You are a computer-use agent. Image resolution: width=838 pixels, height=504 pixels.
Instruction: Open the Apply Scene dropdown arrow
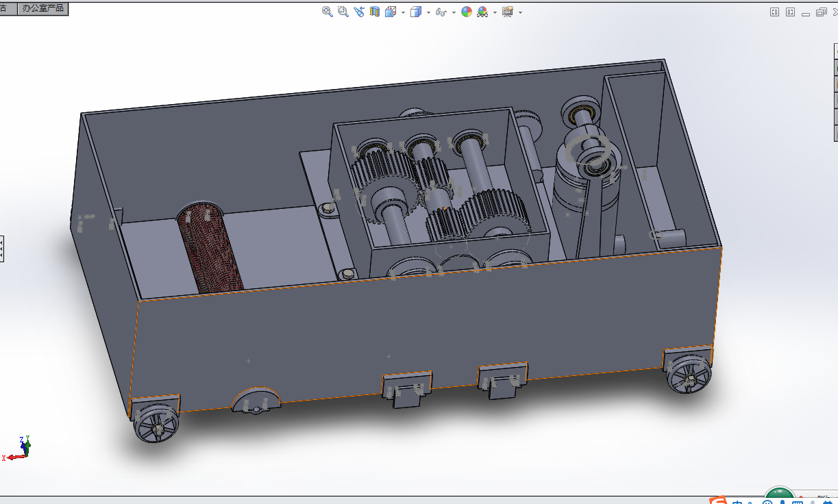click(495, 12)
